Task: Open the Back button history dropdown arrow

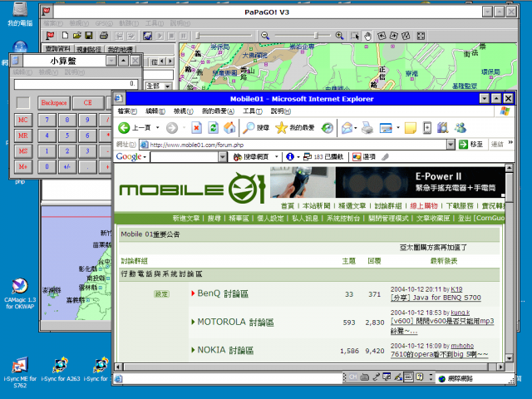Action: (157, 128)
